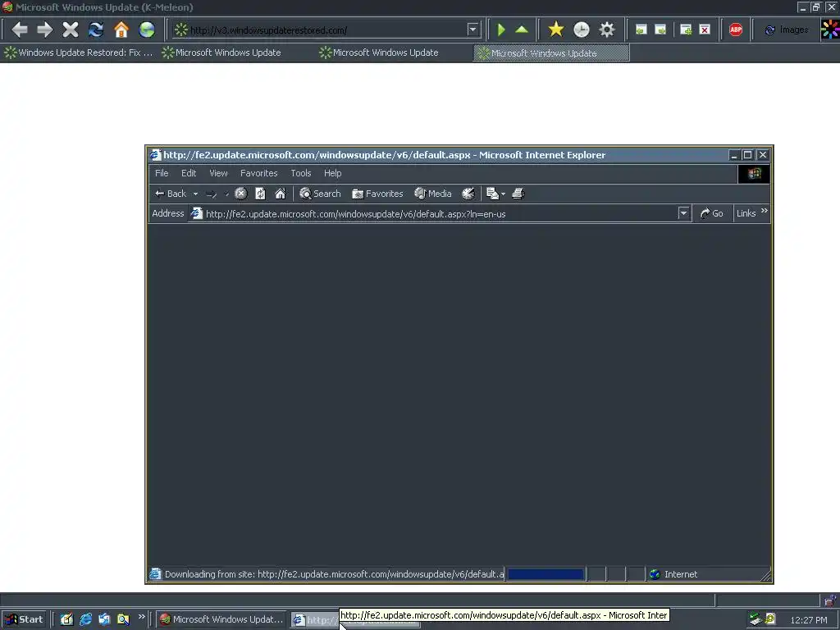Switch to next tab icon
This screenshot has height=630, width=840.
click(660, 30)
